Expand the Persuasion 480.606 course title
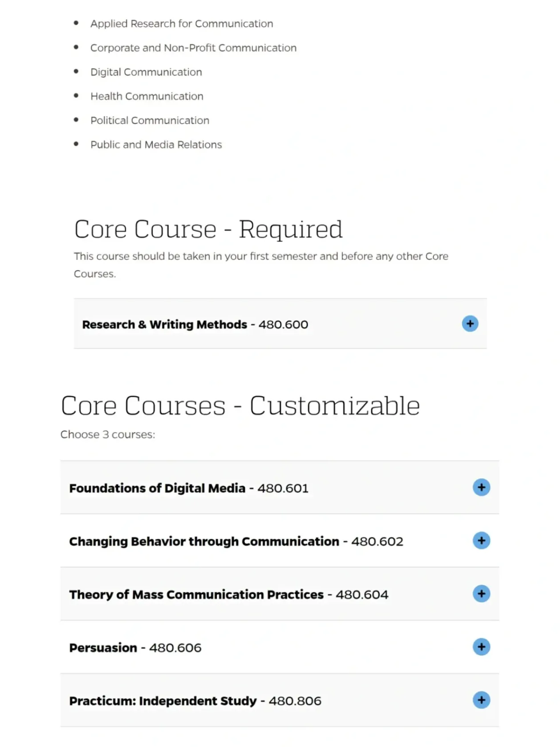The image size is (560, 747). click(x=135, y=648)
